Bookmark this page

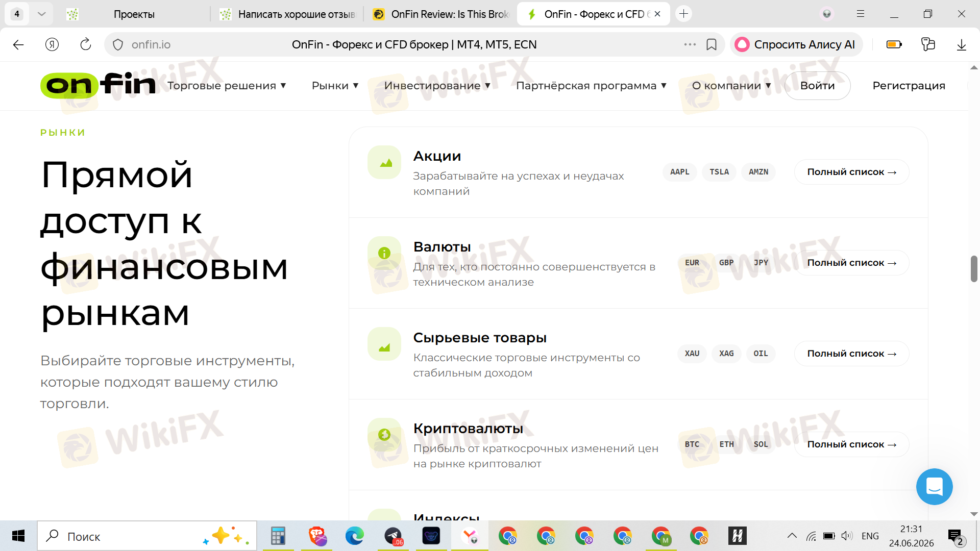(712, 45)
